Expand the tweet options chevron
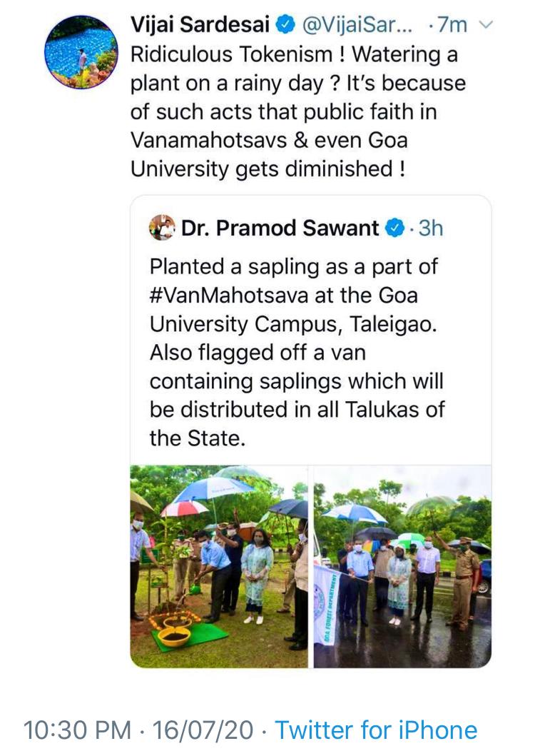535x756 pixels. click(x=486, y=26)
